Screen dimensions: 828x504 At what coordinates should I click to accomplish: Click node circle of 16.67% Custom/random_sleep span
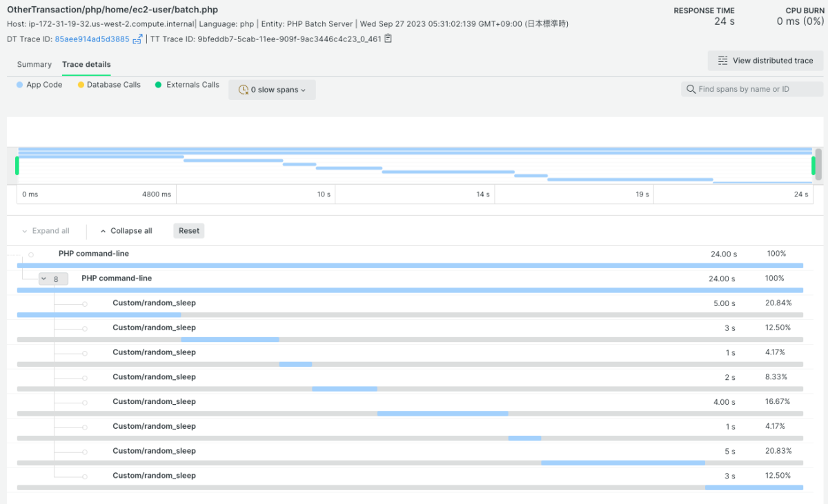[x=85, y=403]
